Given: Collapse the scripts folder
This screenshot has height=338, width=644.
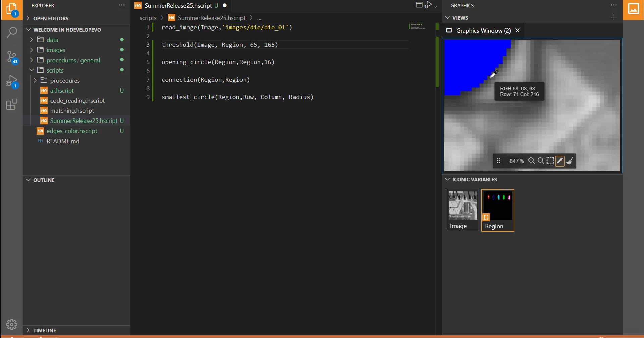Looking at the screenshot, I should click(55, 70).
